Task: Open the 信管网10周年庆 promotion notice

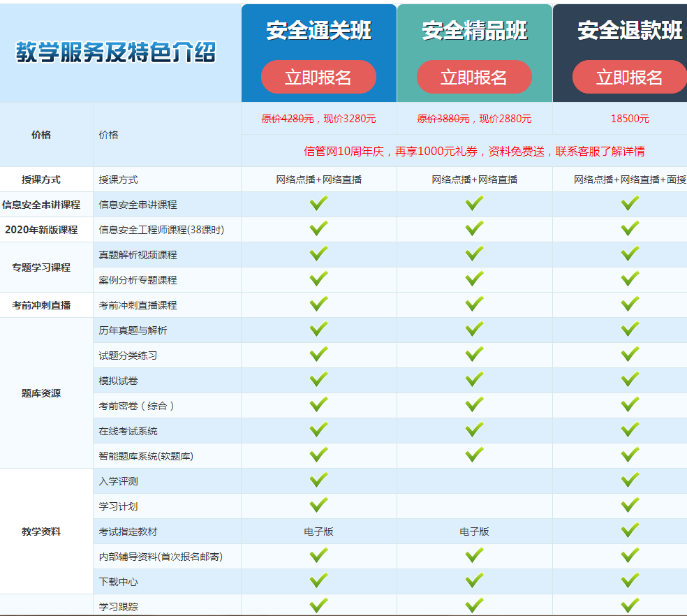Action: [x=474, y=151]
